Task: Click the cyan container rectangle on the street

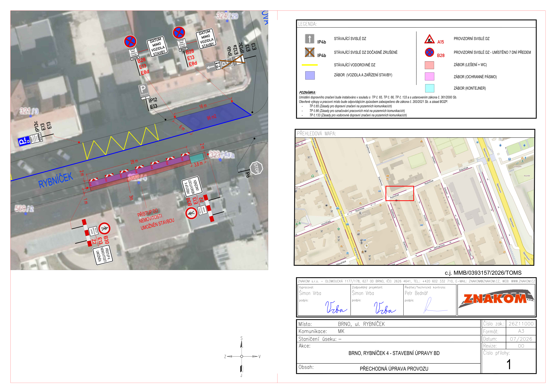Action: [x=197, y=158]
